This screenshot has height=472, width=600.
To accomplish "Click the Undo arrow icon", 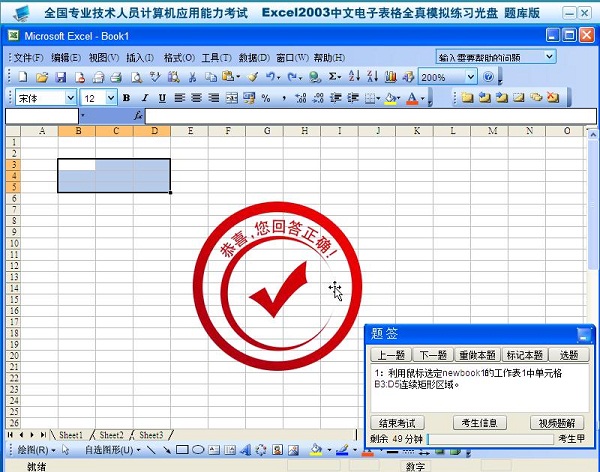I will click(x=270, y=77).
